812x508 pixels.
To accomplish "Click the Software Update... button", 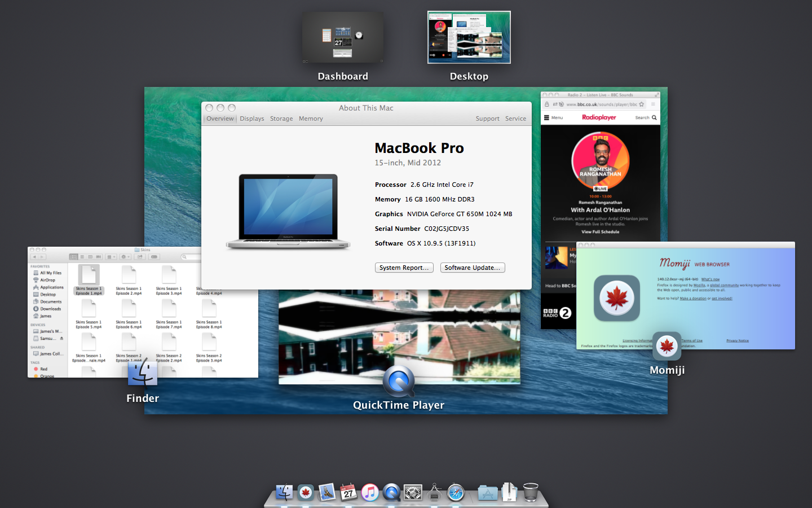I will tap(473, 268).
